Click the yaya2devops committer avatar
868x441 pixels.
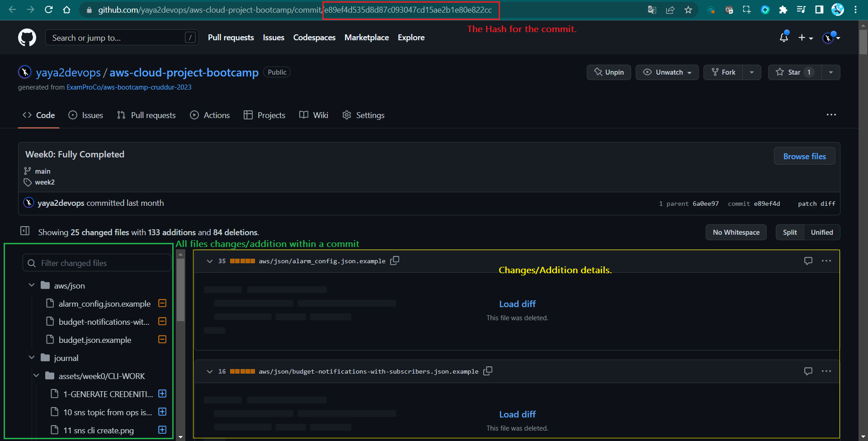28,203
